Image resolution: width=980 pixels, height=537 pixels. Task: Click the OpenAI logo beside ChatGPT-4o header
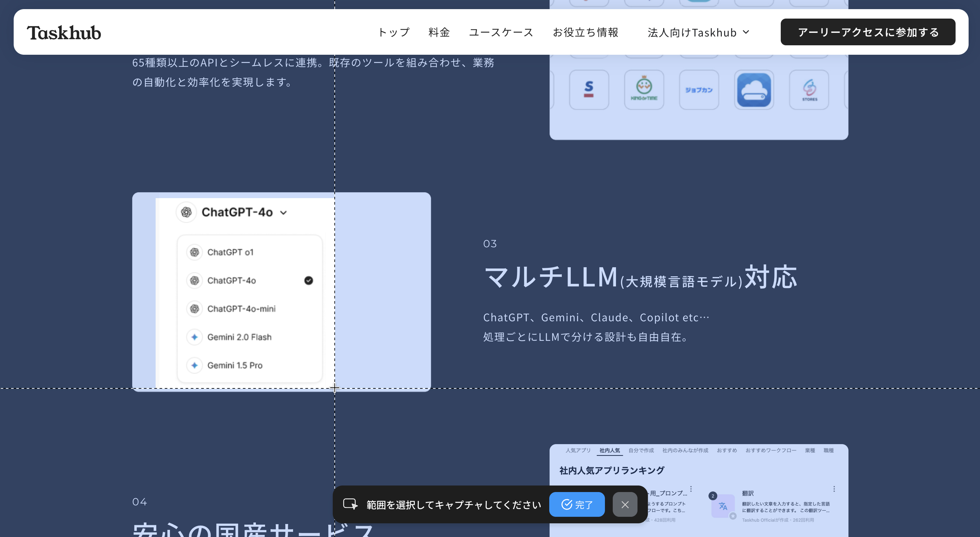point(186,212)
